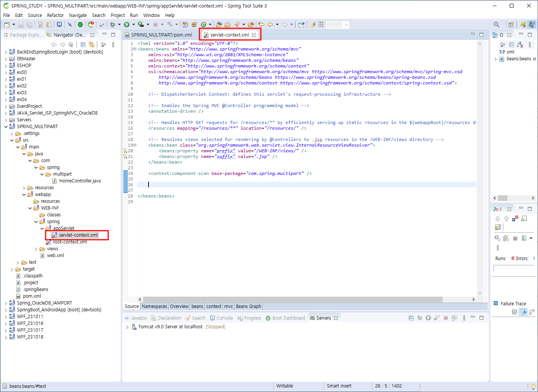This screenshot has height=392, width=538.
Task: Click the Back navigation yellow arrow
Action: (270, 24)
